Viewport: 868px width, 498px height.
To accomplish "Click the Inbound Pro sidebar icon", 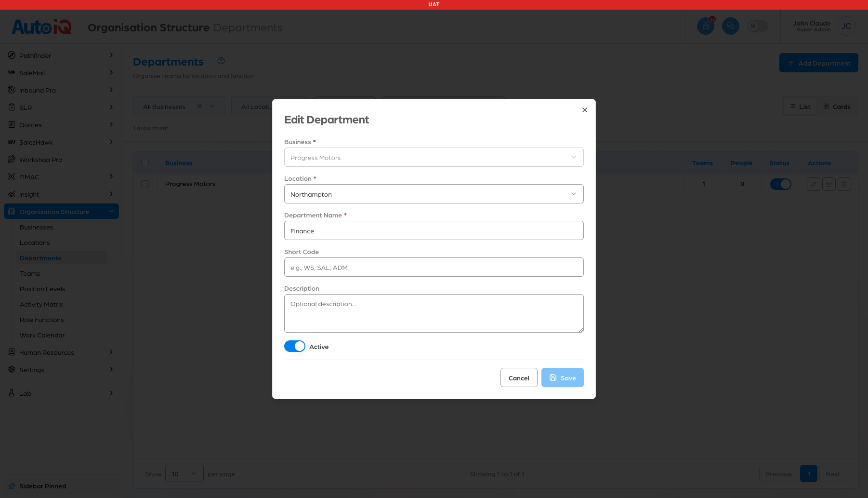I will click(x=12, y=90).
